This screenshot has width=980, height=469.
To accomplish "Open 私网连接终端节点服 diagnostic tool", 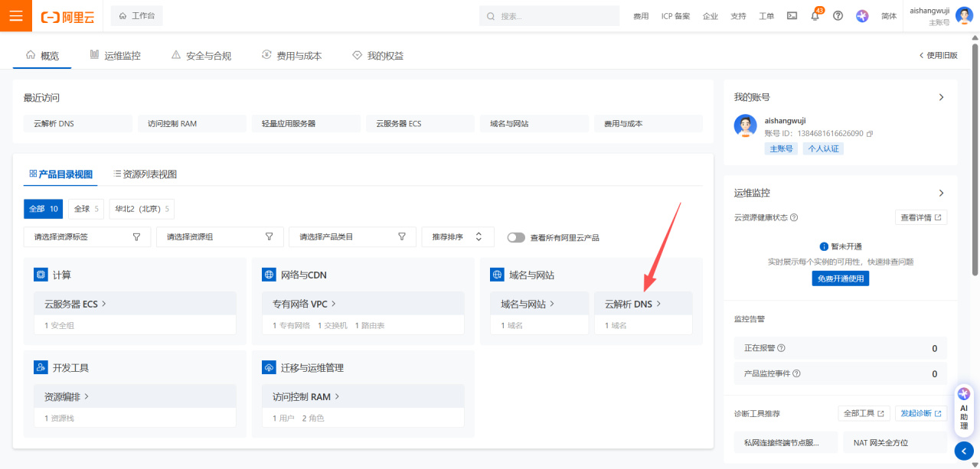I will click(786, 442).
